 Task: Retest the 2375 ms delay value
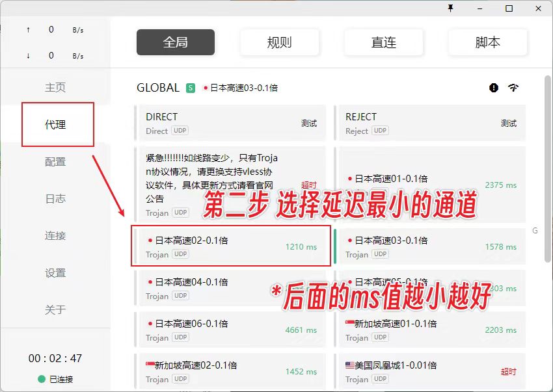tap(501, 185)
